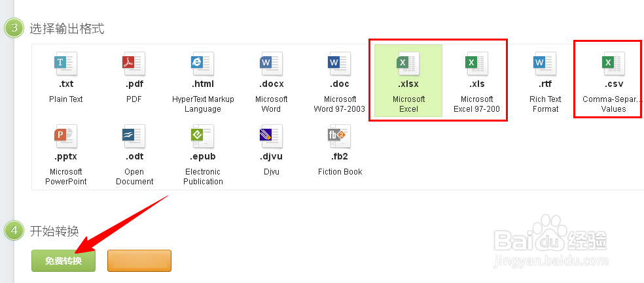
Task: Select the .epub Electronic Publication icon
Action: pos(202,135)
